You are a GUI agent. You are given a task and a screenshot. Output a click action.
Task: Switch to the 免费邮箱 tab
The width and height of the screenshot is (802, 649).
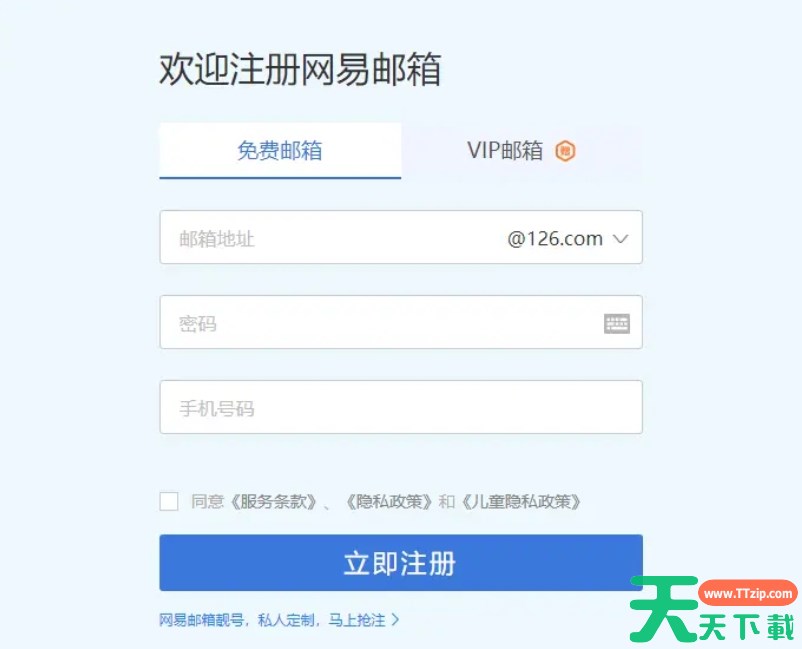point(280,151)
